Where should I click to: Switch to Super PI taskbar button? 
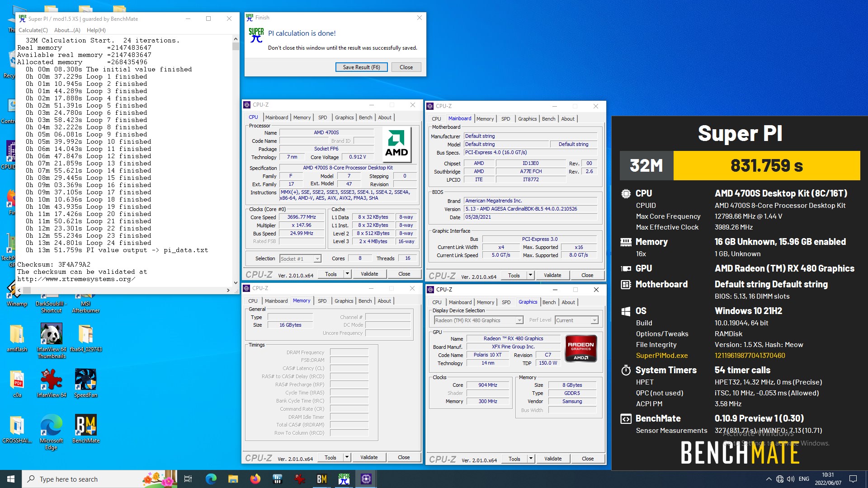click(x=344, y=479)
